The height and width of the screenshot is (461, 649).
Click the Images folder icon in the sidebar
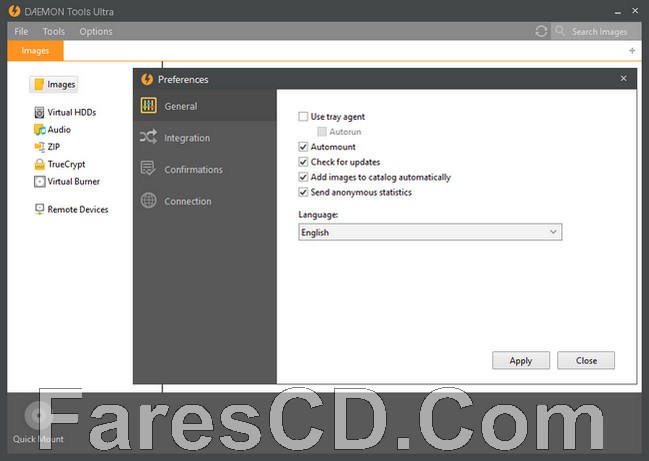click(x=39, y=84)
